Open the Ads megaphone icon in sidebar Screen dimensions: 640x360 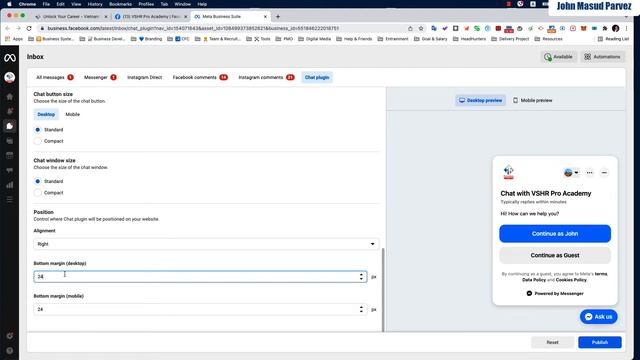tap(10, 170)
